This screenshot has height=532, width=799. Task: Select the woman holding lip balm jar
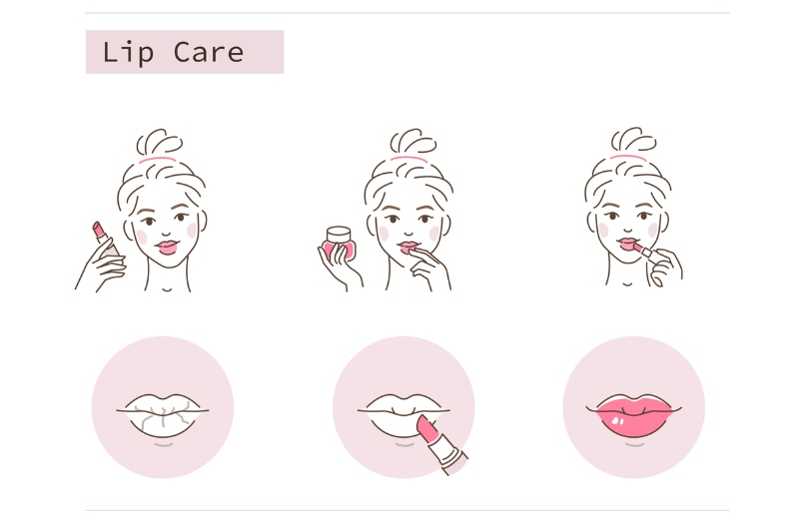click(x=386, y=211)
